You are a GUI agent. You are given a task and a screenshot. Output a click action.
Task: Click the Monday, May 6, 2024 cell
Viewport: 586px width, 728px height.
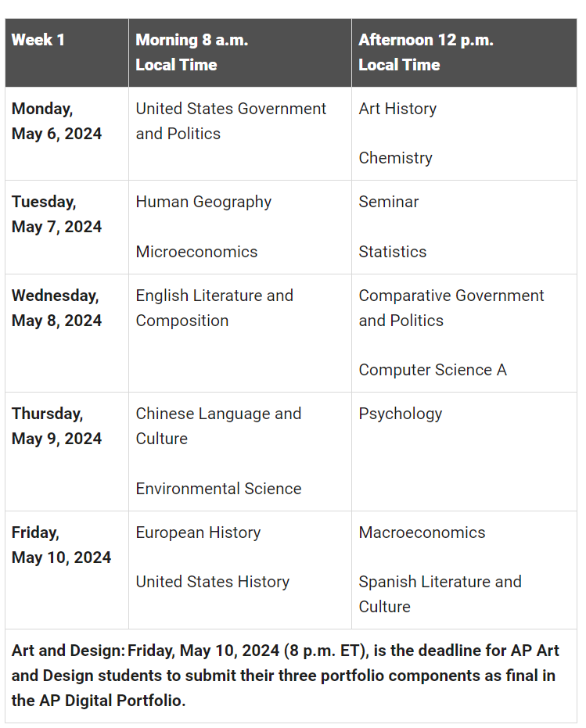[67, 134]
